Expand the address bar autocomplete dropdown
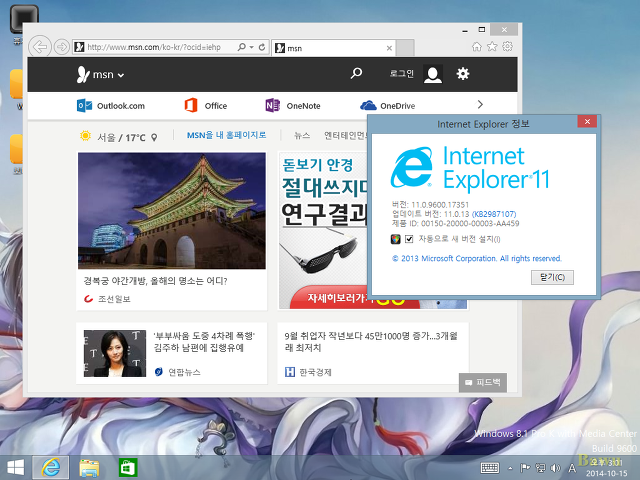Image resolution: width=640 pixels, height=480 pixels. (251, 47)
